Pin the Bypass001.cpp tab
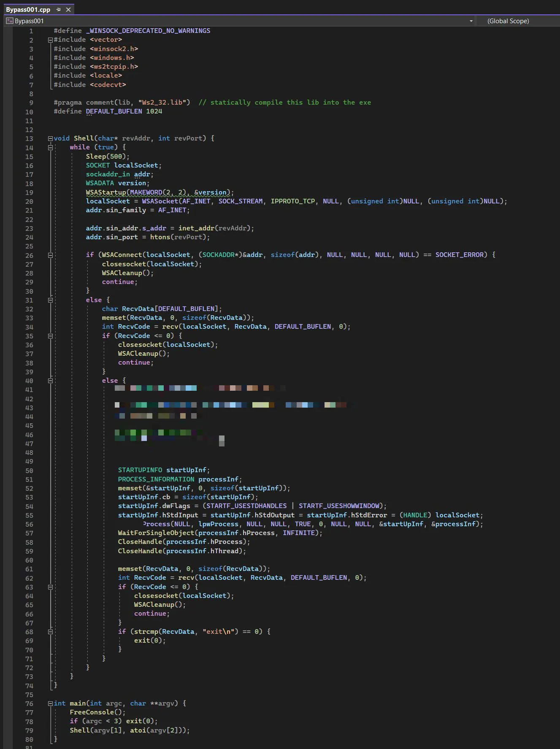Viewport: 560px width, 749px height. (x=59, y=9)
